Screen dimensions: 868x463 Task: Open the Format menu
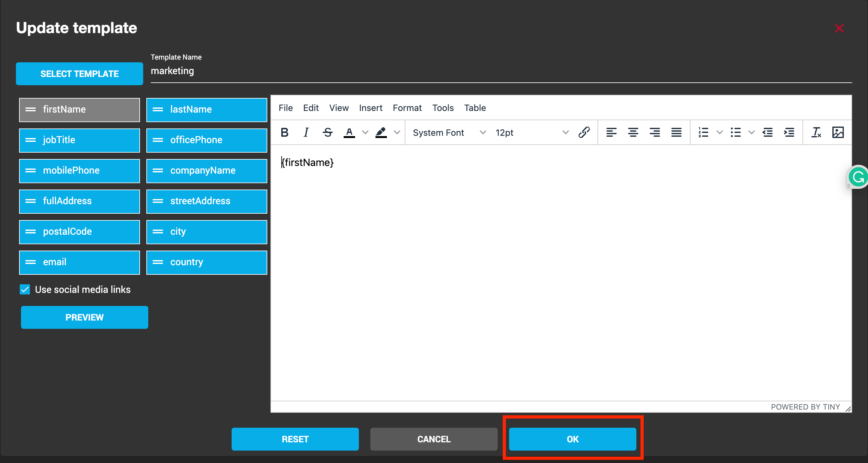point(407,108)
